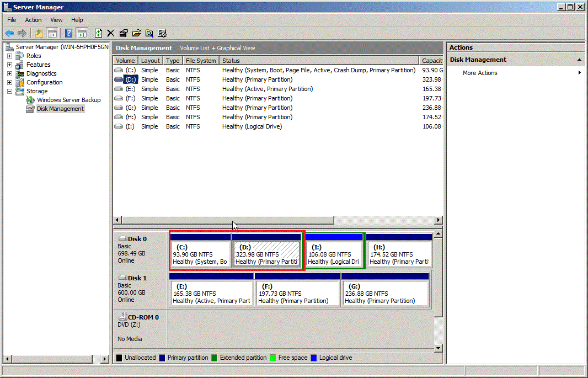This screenshot has width=588, height=378.
Task: Toggle the Action pane visibility
Action: [82, 33]
